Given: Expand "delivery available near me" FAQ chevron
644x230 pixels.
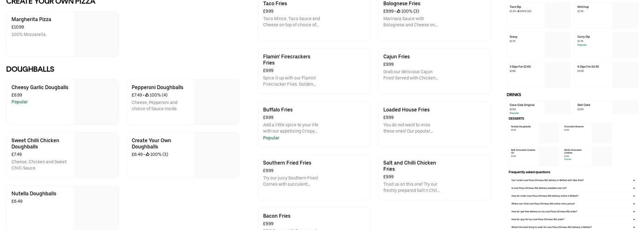Looking at the screenshot, I should pyautogui.click(x=634, y=188).
